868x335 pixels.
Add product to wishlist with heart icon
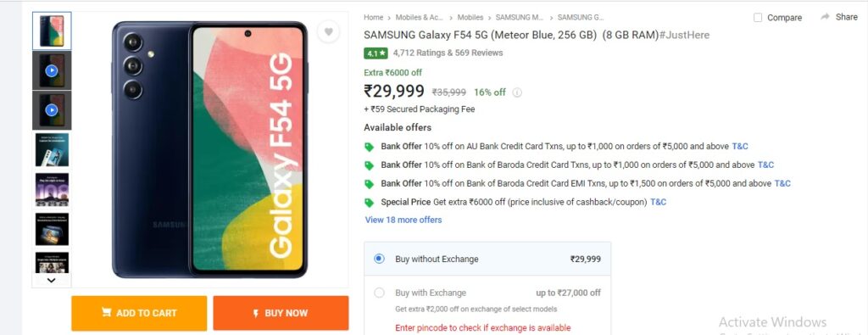pos(328,31)
